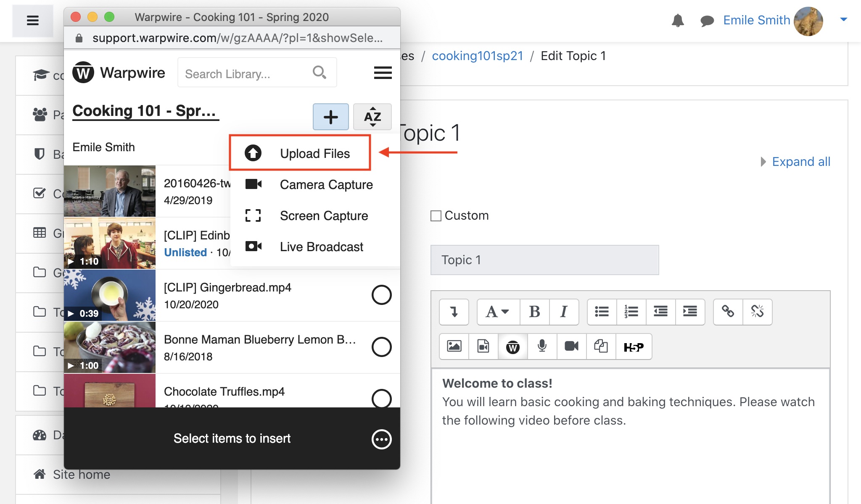Open the user account dropdown arrow

843,19
